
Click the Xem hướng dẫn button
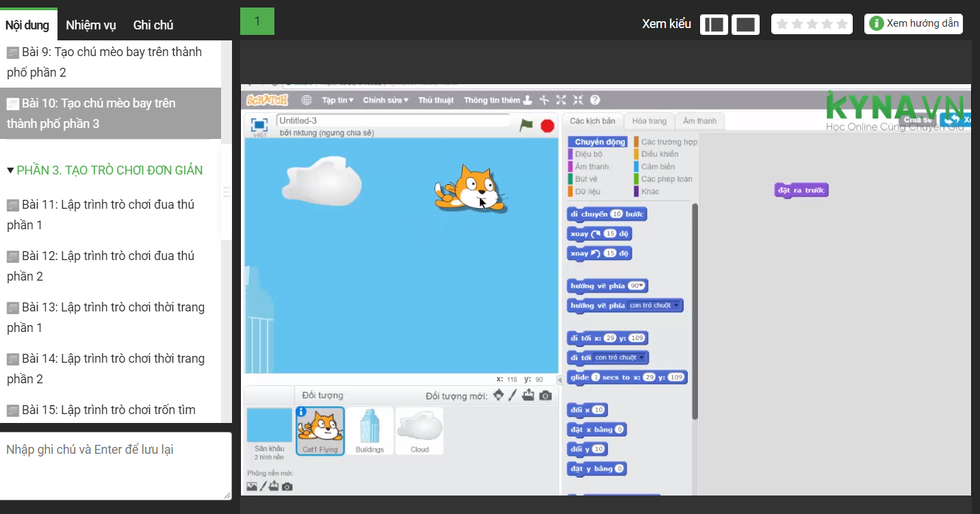(x=914, y=23)
